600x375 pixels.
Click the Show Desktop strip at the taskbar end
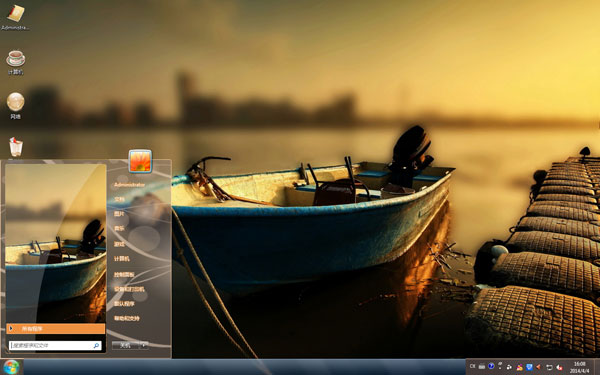click(597, 367)
